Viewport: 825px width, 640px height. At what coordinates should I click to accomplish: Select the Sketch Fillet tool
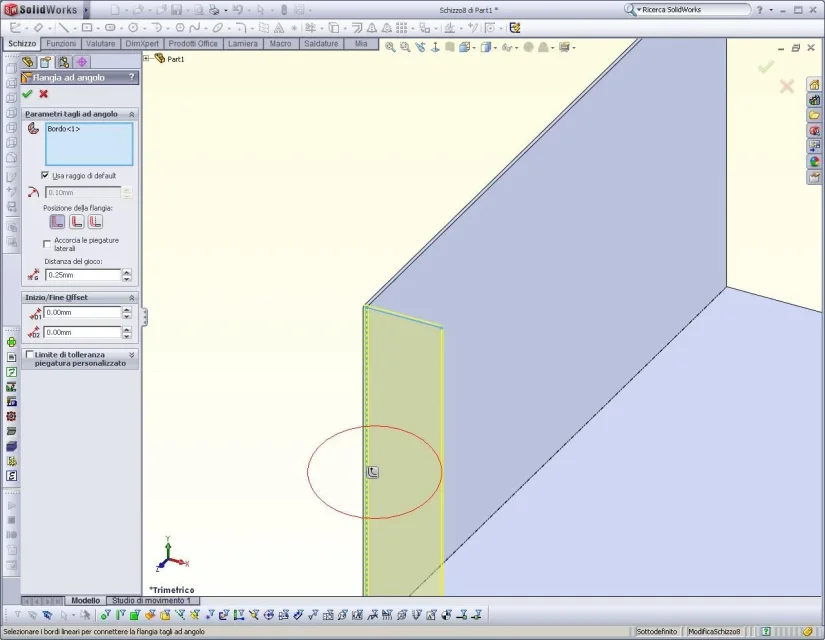tap(240, 28)
